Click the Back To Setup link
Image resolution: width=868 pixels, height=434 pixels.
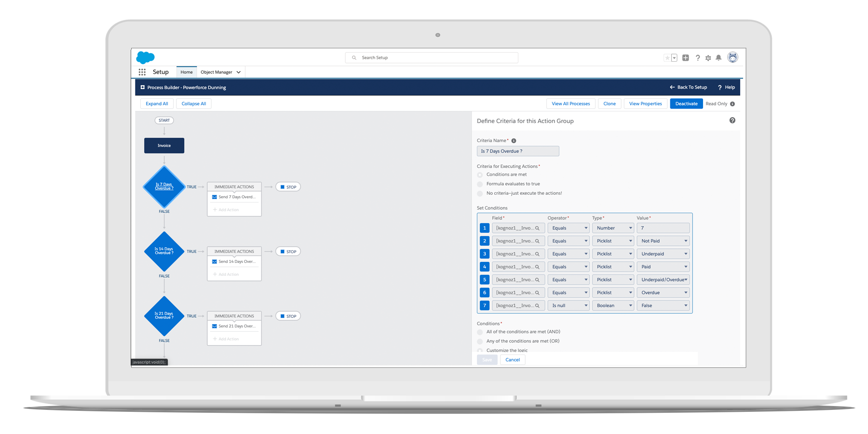(x=688, y=87)
